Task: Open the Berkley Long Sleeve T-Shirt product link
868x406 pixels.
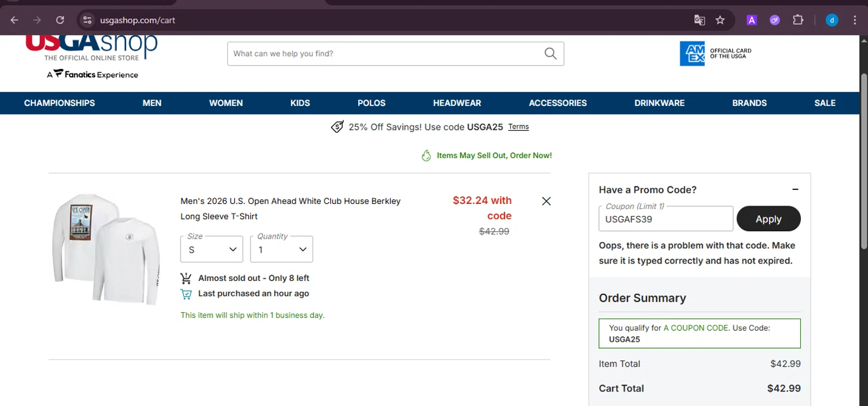Action: coord(290,209)
